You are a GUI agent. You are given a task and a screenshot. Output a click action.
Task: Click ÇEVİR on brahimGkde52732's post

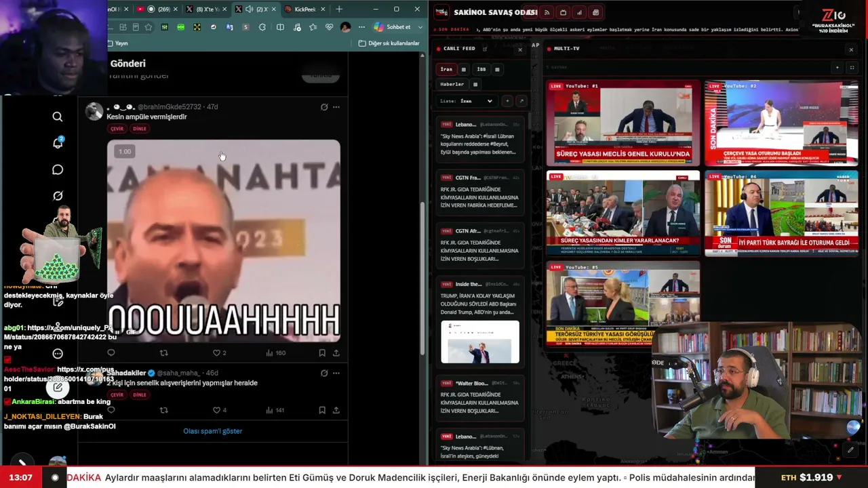[x=117, y=129]
